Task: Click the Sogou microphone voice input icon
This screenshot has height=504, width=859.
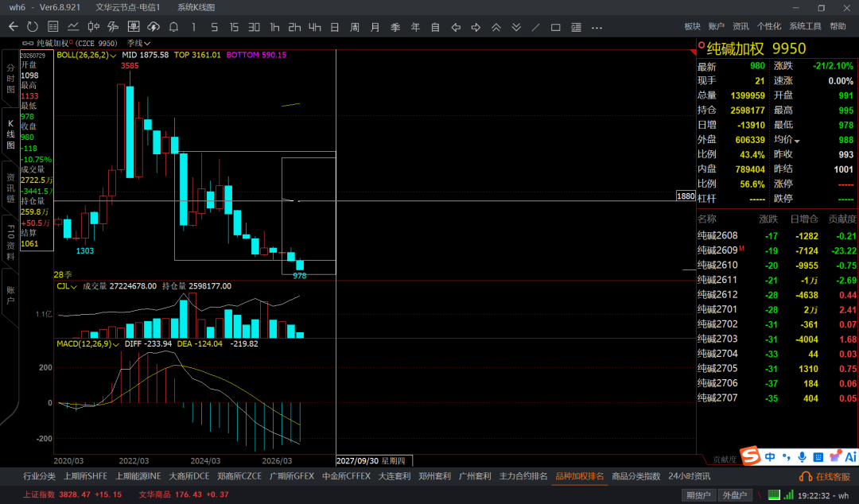Action: (802, 456)
